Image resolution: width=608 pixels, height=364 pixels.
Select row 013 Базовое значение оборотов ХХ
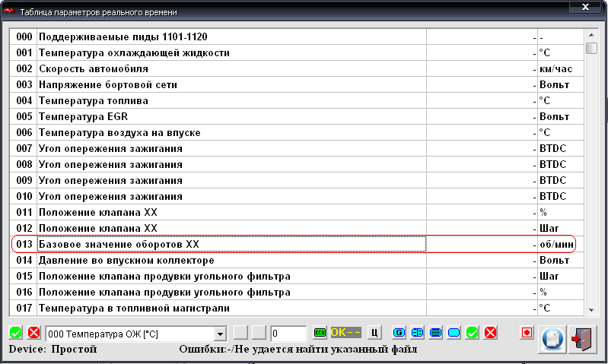(x=297, y=245)
